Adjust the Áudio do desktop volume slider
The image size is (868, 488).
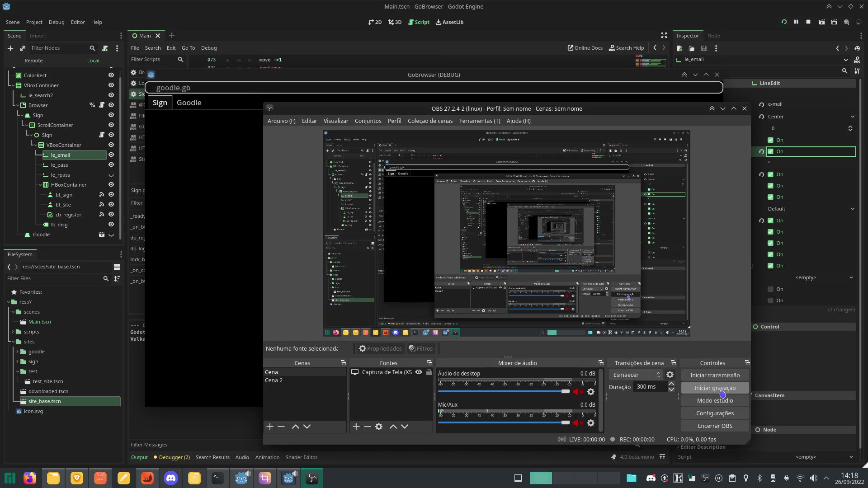(504, 391)
